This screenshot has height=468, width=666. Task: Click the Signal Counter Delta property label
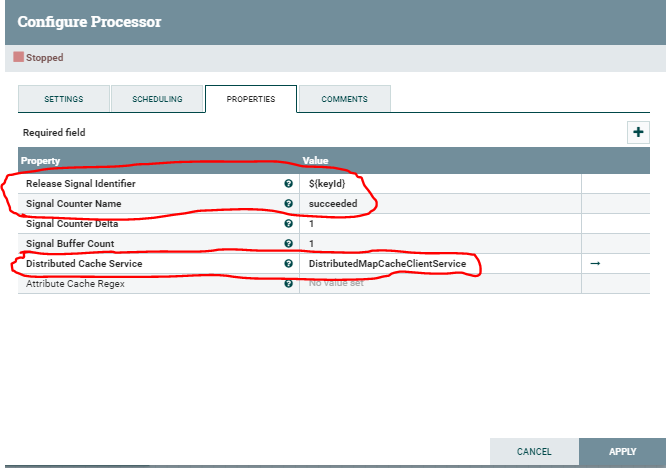point(72,223)
